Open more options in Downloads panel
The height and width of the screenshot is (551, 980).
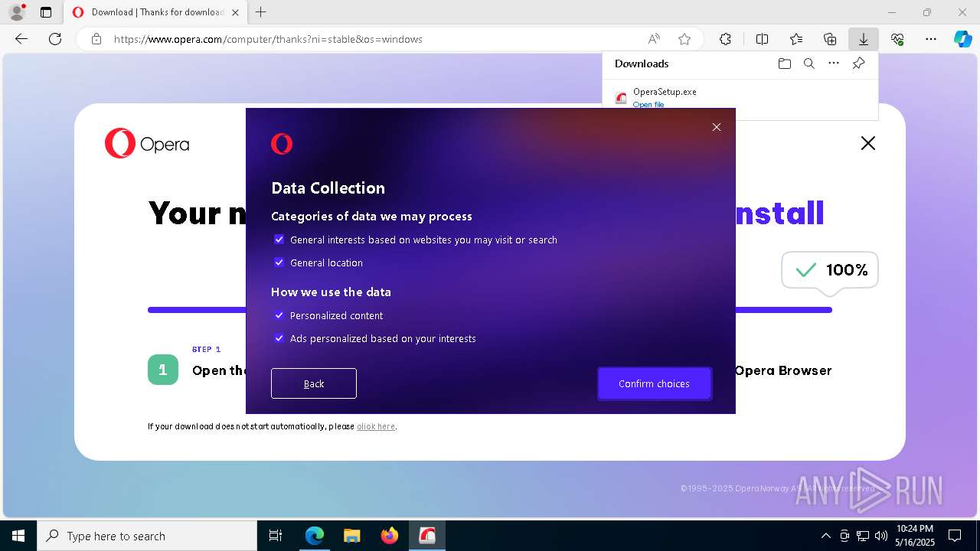coord(834,64)
